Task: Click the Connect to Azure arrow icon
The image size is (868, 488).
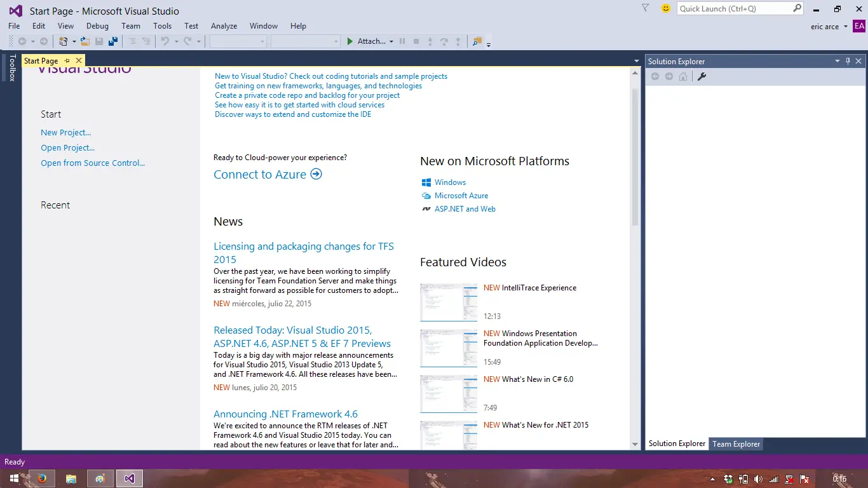Action: tap(316, 174)
